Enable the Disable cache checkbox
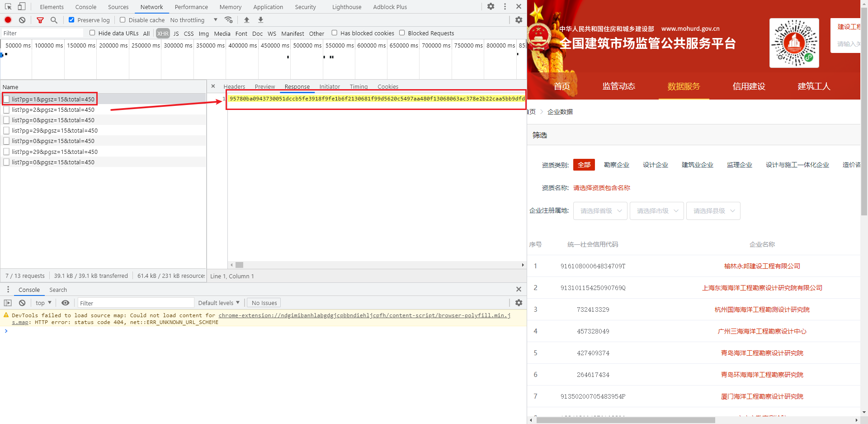The height and width of the screenshot is (424, 868). pos(123,20)
